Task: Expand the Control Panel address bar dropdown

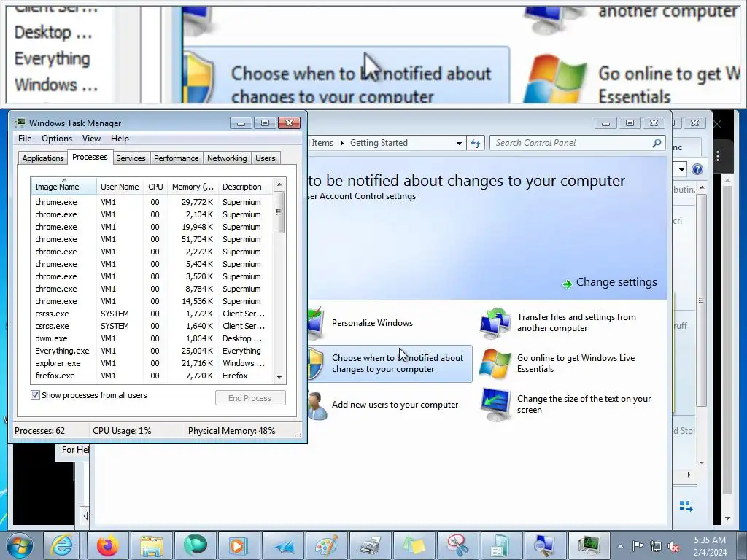Action: (x=459, y=143)
